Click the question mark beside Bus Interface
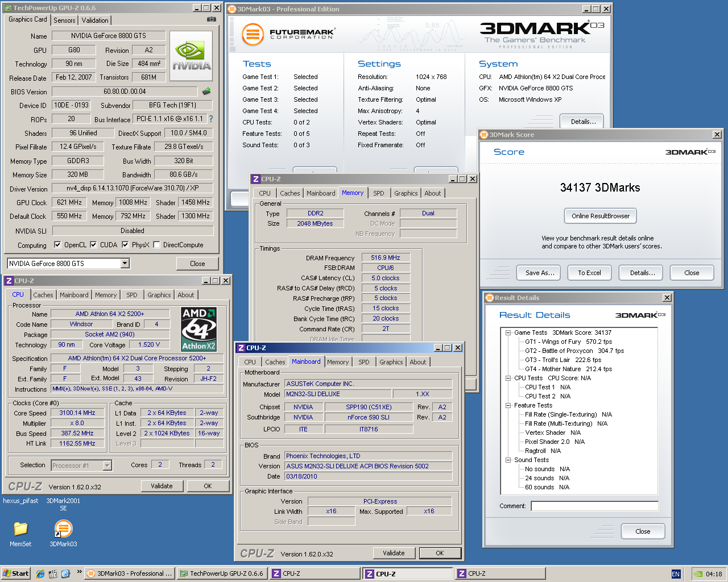728x582 pixels. [211, 119]
